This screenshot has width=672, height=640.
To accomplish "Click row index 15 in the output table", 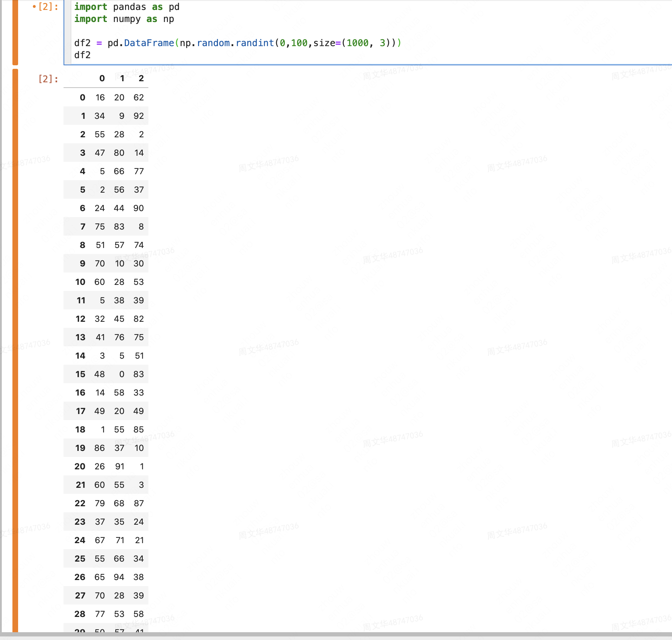I will [80, 374].
